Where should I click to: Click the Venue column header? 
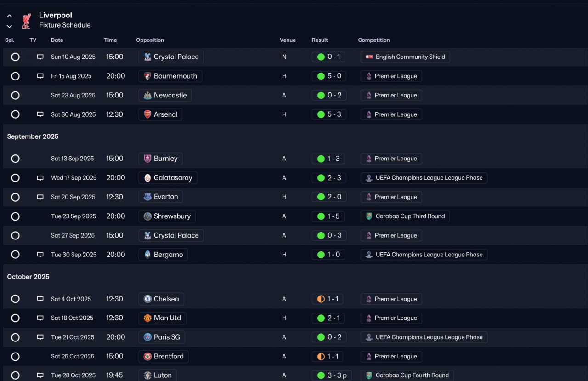pos(288,40)
